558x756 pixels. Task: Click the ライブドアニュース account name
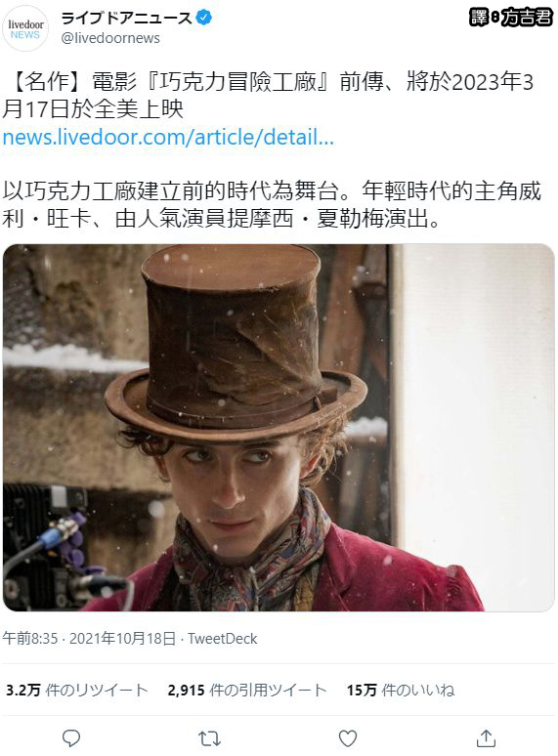tap(127, 19)
